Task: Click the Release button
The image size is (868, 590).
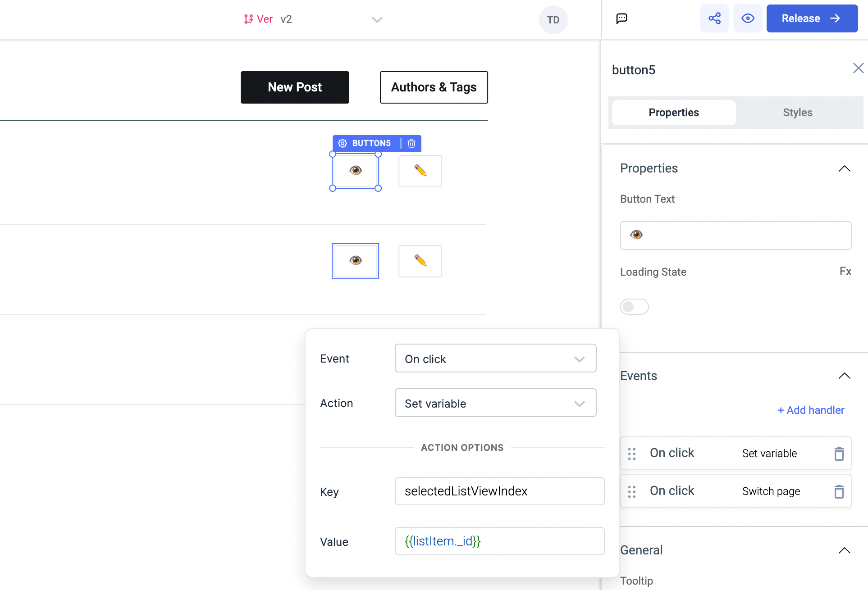Action: (812, 18)
